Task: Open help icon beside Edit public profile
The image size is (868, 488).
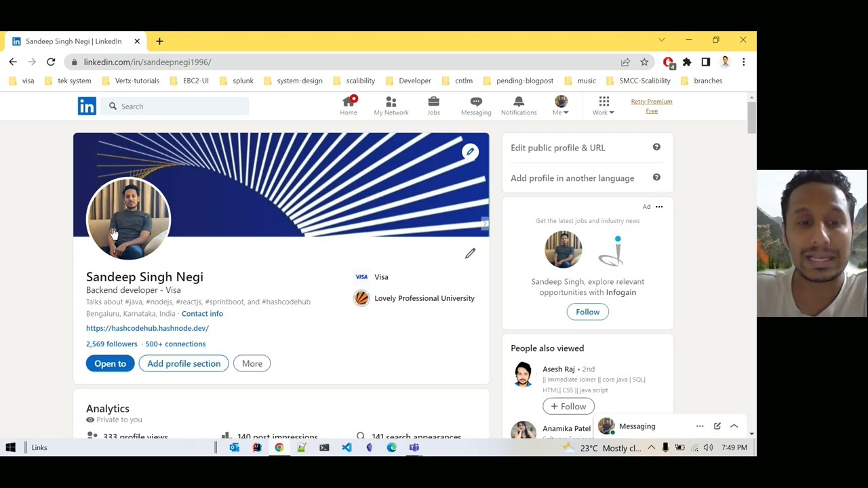Action: 656,147
